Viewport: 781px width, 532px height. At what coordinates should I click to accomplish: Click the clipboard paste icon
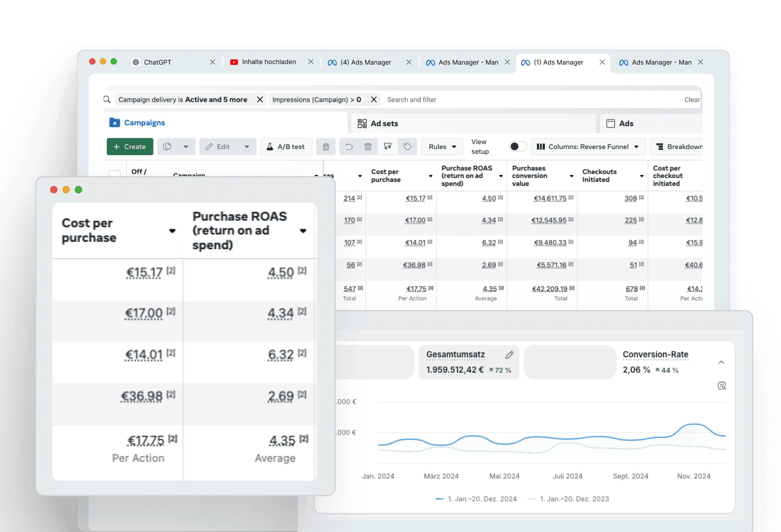(326, 147)
